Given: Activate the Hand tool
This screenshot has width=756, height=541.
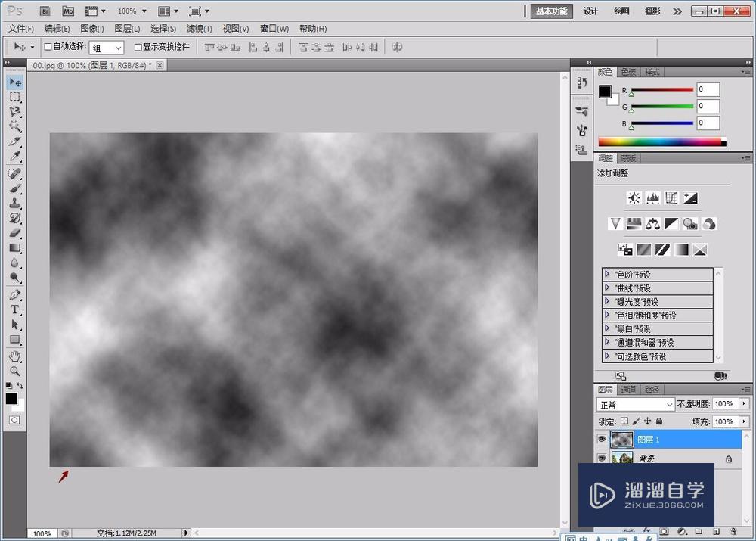Looking at the screenshot, I should click(x=14, y=356).
